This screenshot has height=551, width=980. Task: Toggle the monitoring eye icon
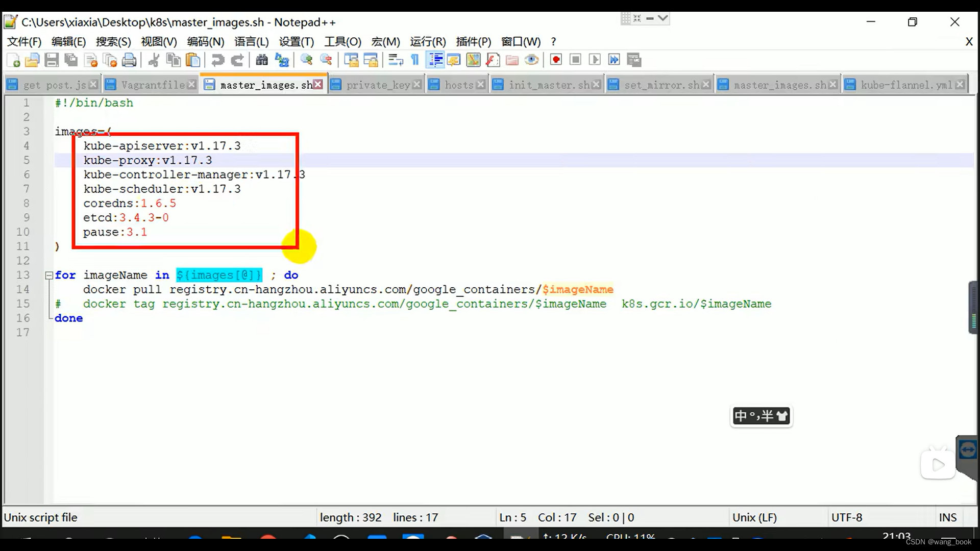tap(531, 60)
